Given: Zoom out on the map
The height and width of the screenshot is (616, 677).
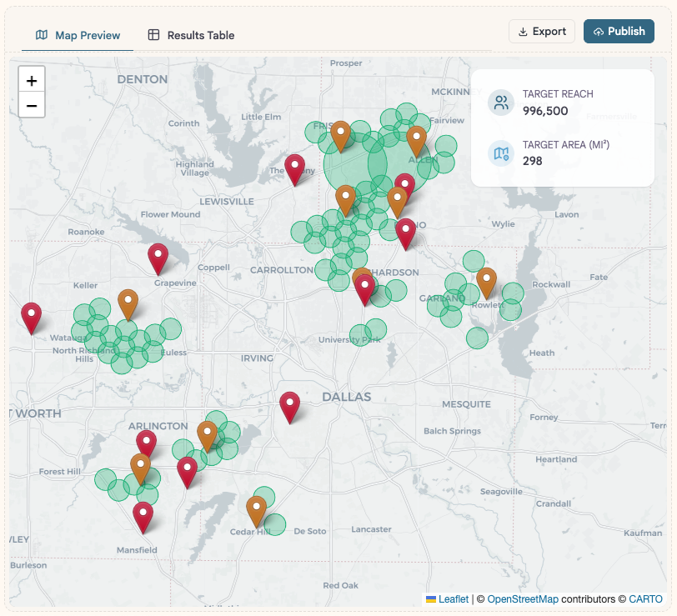Looking at the screenshot, I should point(32,105).
